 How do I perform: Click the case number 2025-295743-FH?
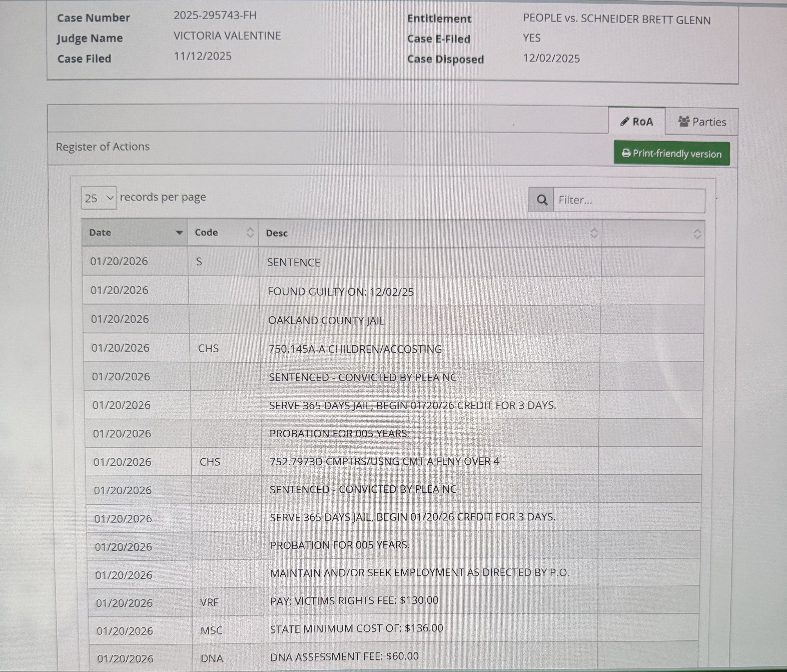click(215, 16)
